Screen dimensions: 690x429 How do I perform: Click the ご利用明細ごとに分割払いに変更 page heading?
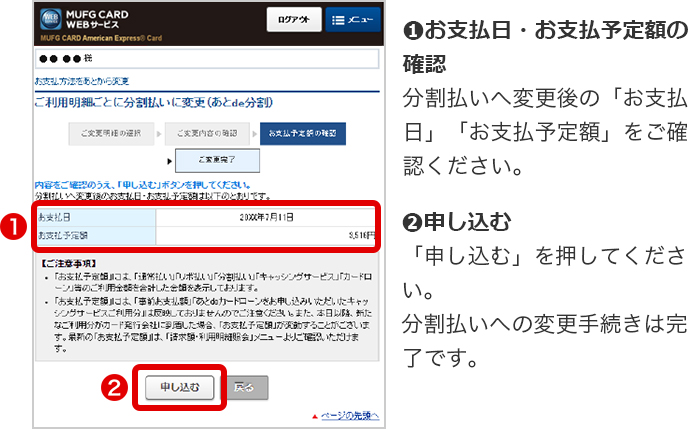pyautogui.click(x=154, y=102)
